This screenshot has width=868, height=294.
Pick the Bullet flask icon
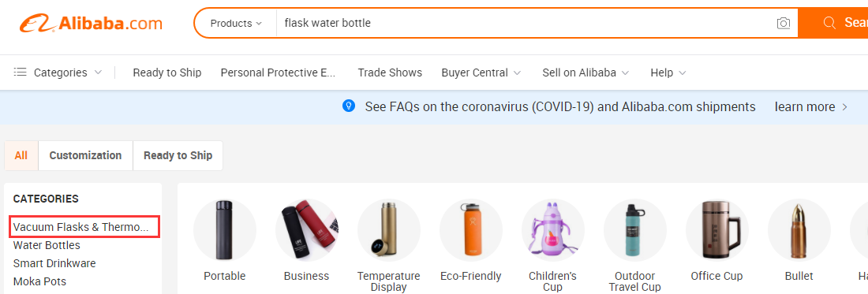[799, 230]
